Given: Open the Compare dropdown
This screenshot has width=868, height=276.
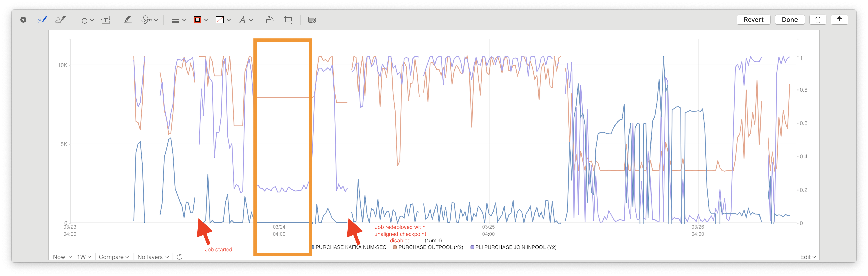Looking at the screenshot, I should 114,257.
